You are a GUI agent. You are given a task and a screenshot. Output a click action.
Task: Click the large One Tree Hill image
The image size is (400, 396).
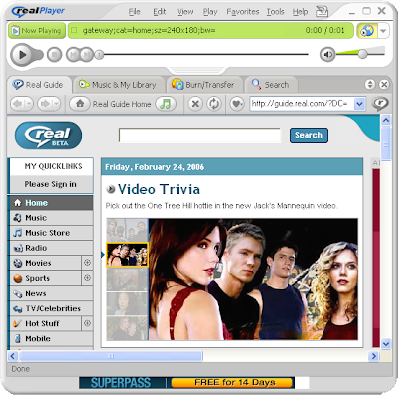point(253,279)
